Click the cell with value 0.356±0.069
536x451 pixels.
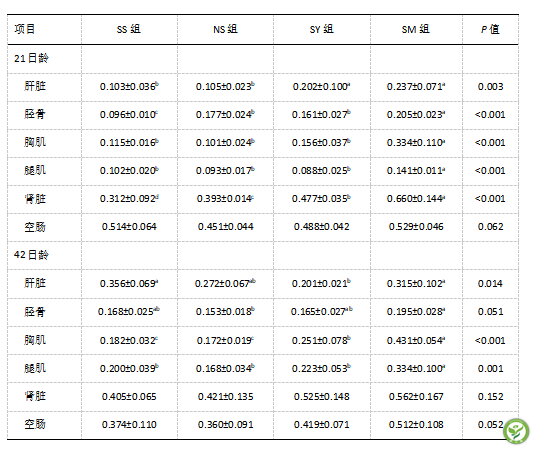(129, 283)
